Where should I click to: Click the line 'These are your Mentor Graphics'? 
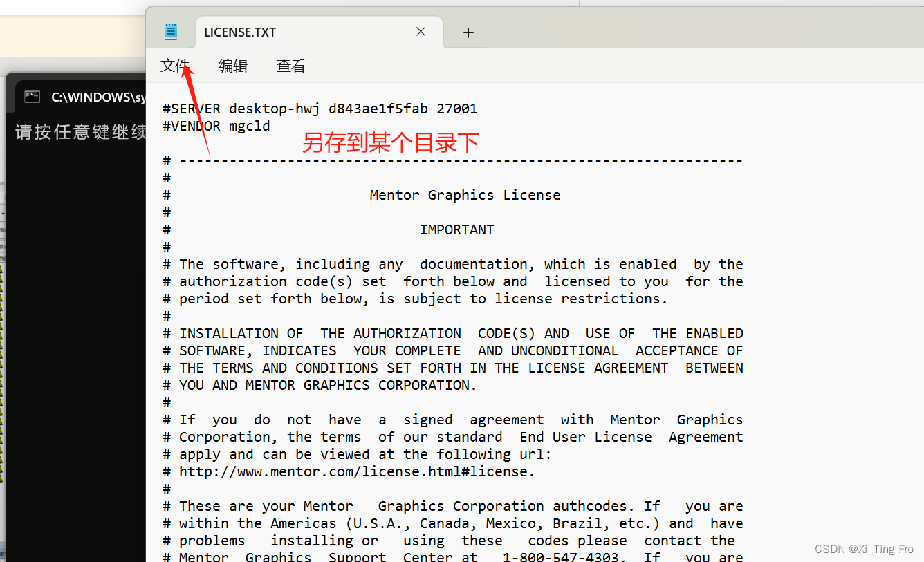pos(453,506)
